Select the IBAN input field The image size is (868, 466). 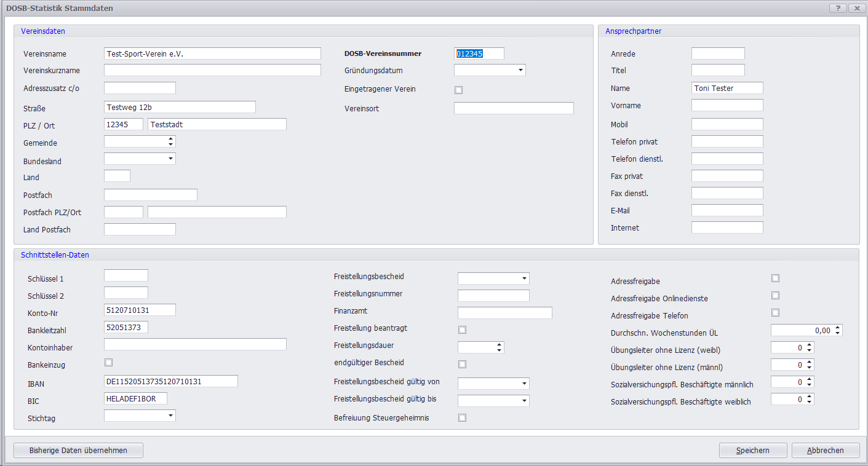click(x=170, y=381)
